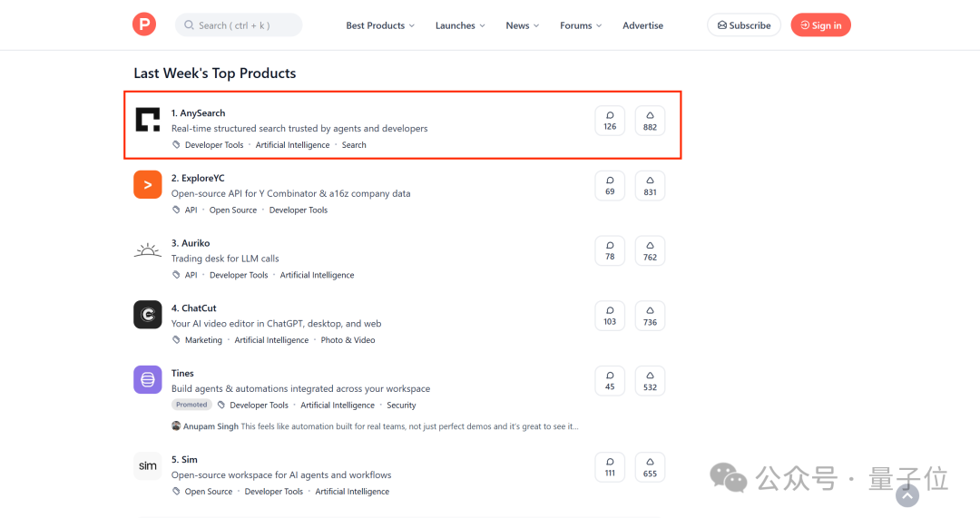Click the Subscribe button
Image resolution: width=980 pixels, height=518 pixels.
point(744,25)
